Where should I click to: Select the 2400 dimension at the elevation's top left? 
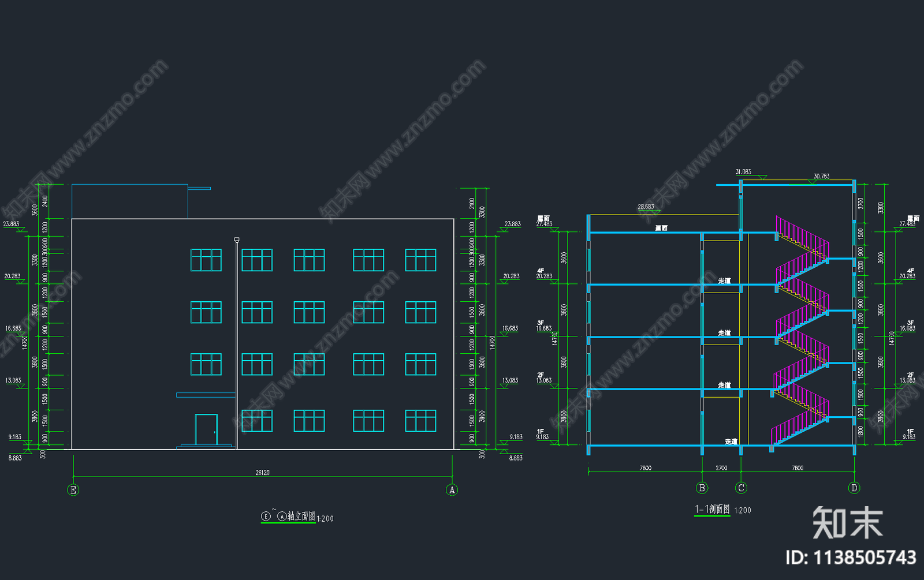pyautogui.click(x=45, y=201)
